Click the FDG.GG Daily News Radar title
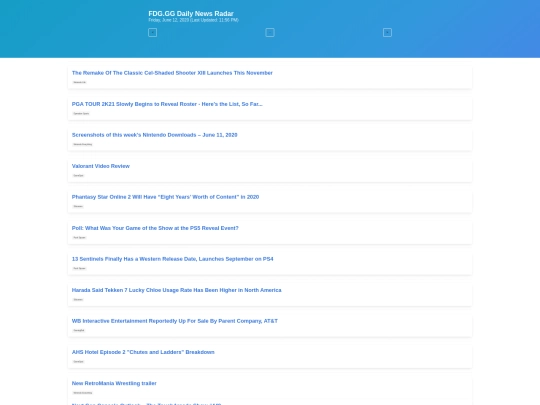This screenshot has height=405, width=540. 191,14
